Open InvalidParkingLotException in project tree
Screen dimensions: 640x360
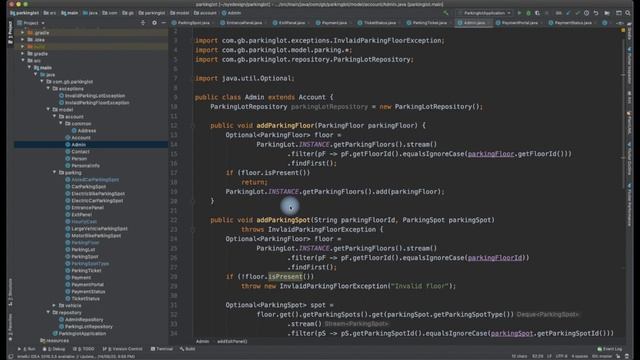point(92,96)
